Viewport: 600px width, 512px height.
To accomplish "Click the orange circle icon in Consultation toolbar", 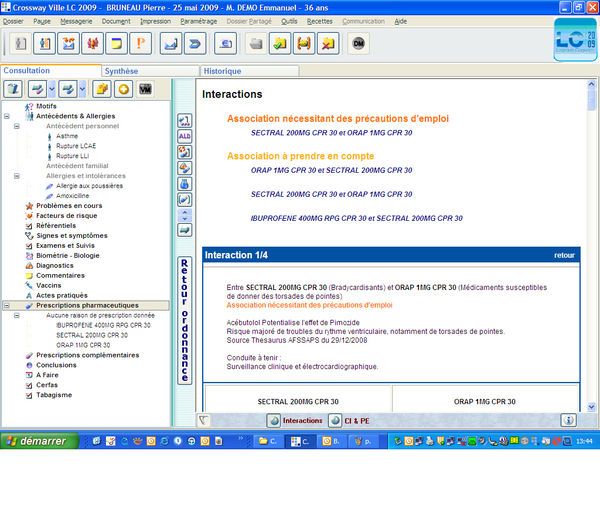I will (124, 89).
